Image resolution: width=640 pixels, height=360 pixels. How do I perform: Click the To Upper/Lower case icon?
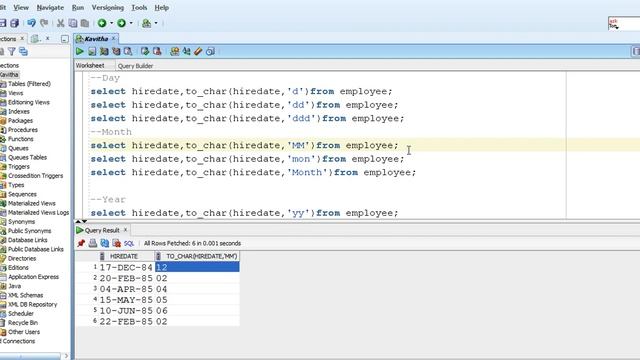[187, 51]
